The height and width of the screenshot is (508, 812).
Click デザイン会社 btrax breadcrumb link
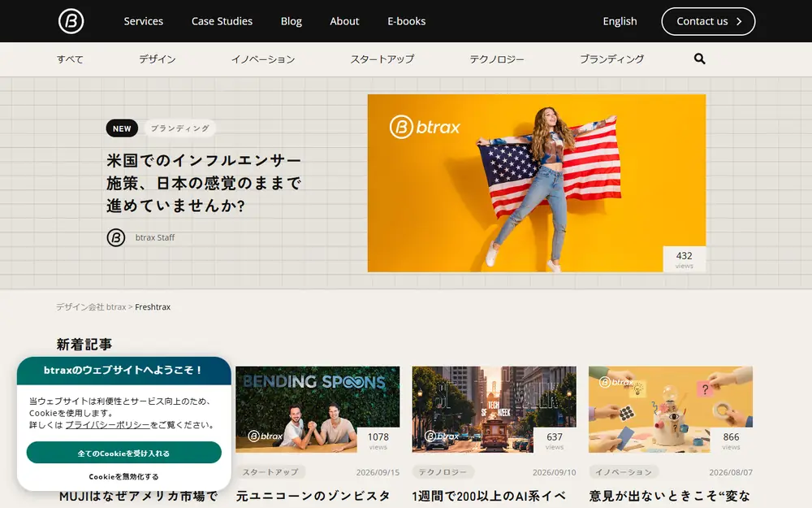click(91, 307)
